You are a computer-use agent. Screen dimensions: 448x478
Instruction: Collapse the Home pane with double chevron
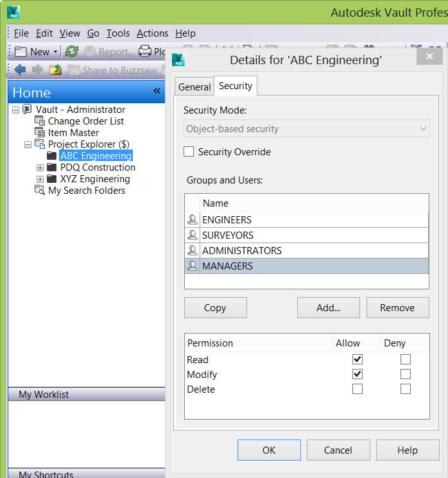(x=157, y=91)
